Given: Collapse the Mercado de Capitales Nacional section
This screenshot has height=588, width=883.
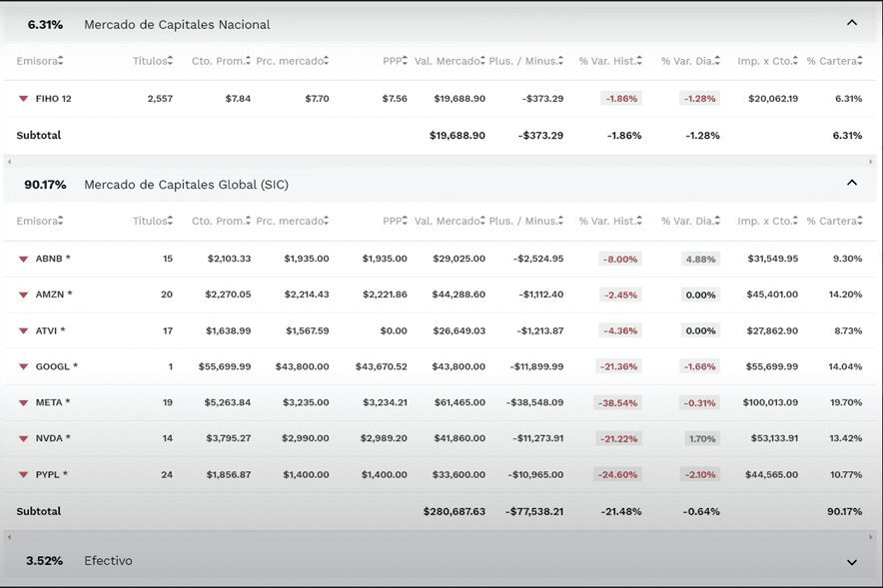Looking at the screenshot, I should point(851,23).
